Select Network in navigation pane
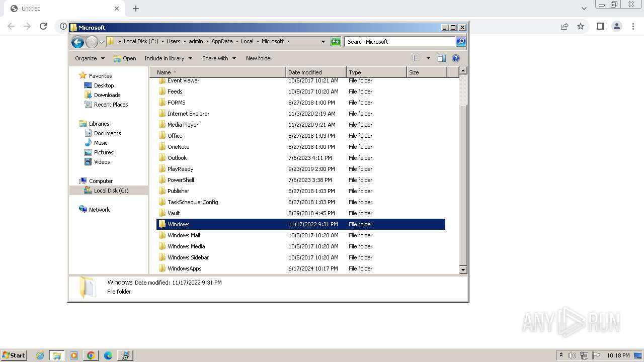Viewport: 644px width, 362px height. point(99,210)
